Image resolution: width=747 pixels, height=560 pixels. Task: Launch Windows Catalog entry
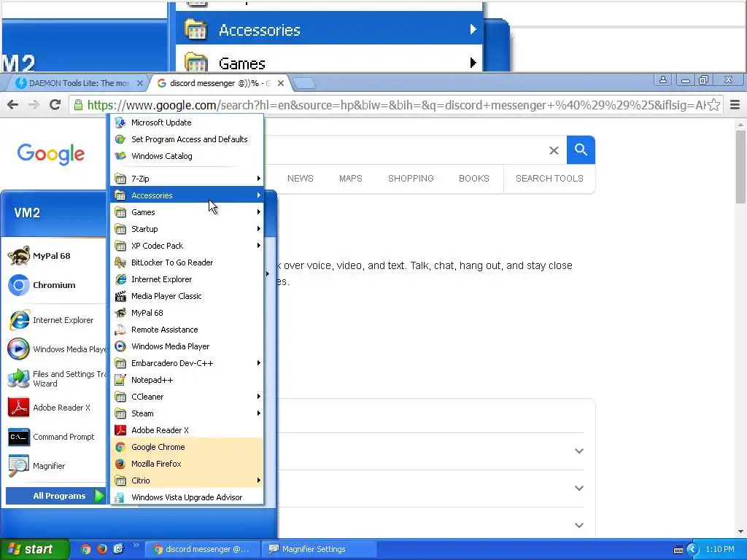pos(187,156)
